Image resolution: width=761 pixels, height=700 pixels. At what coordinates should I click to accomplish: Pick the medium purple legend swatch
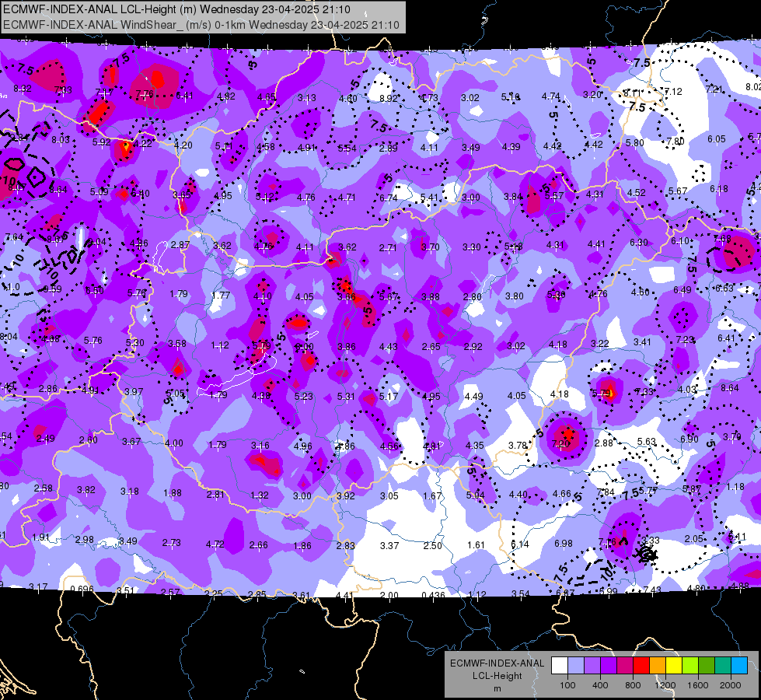(592, 666)
